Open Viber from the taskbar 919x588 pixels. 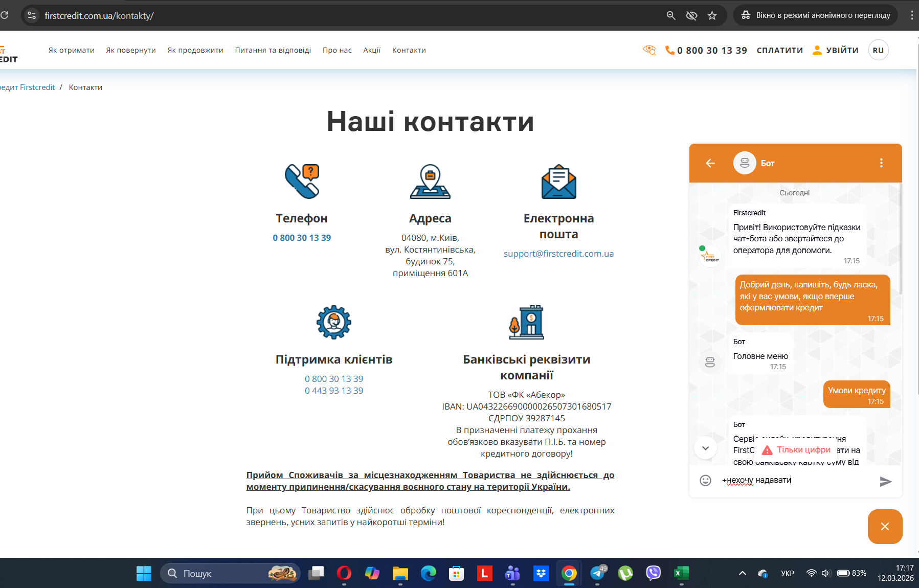(654, 573)
